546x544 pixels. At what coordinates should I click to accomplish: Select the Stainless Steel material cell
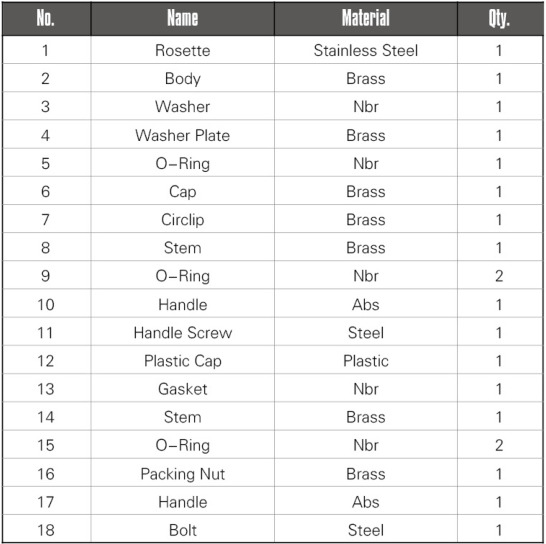click(366, 50)
